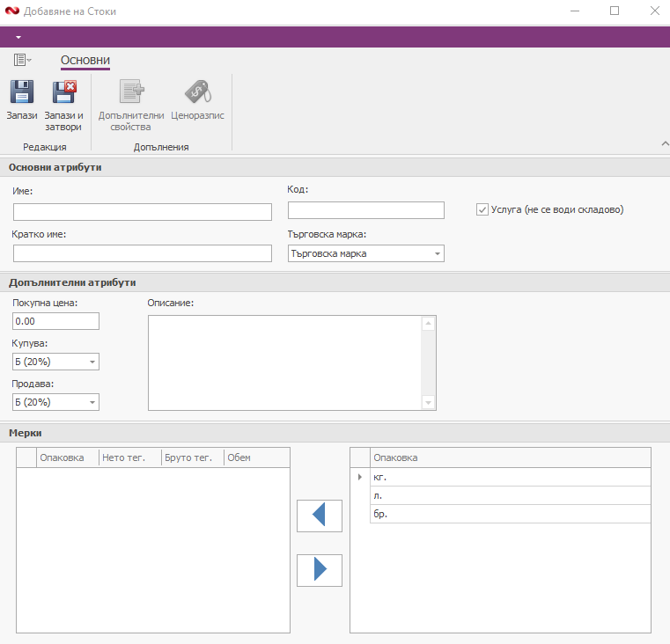The width and height of the screenshot is (670, 644).
Task: Open the quick access dropdown in purple bar
Action: coord(18,37)
